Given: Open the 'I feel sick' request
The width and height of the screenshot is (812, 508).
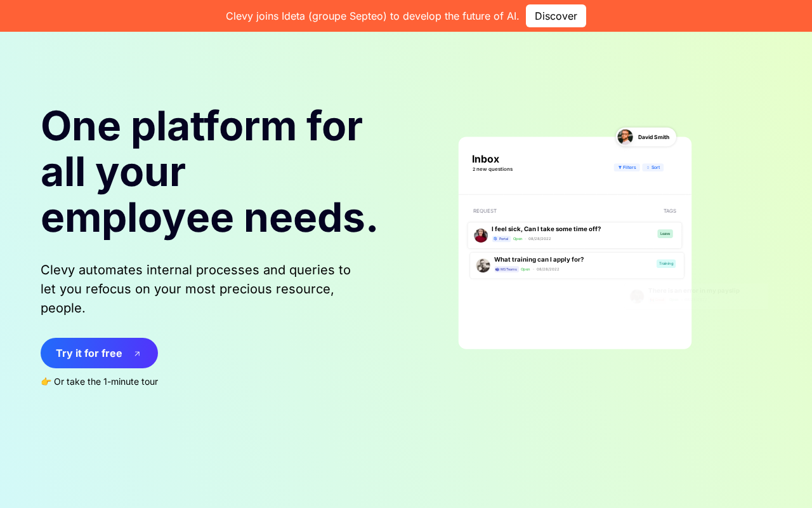Looking at the screenshot, I should [546, 229].
